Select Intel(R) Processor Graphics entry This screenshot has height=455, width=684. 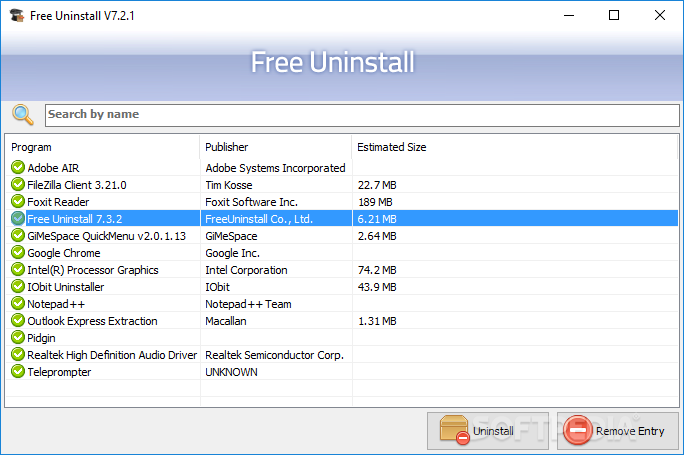pos(93,270)
